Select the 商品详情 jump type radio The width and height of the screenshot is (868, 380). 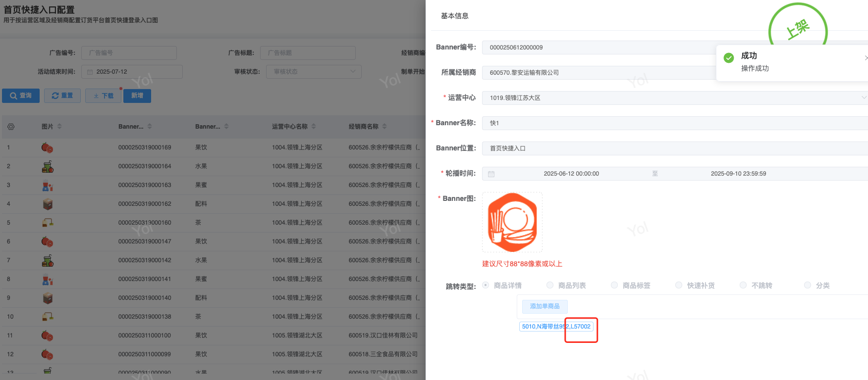coord(486,285)
